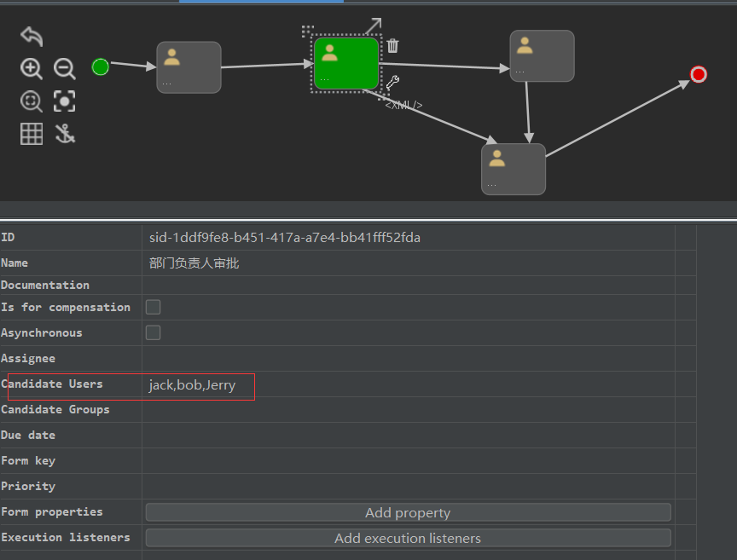Toggle the grid display icon
737x560 pixels.
pos(32,134)
